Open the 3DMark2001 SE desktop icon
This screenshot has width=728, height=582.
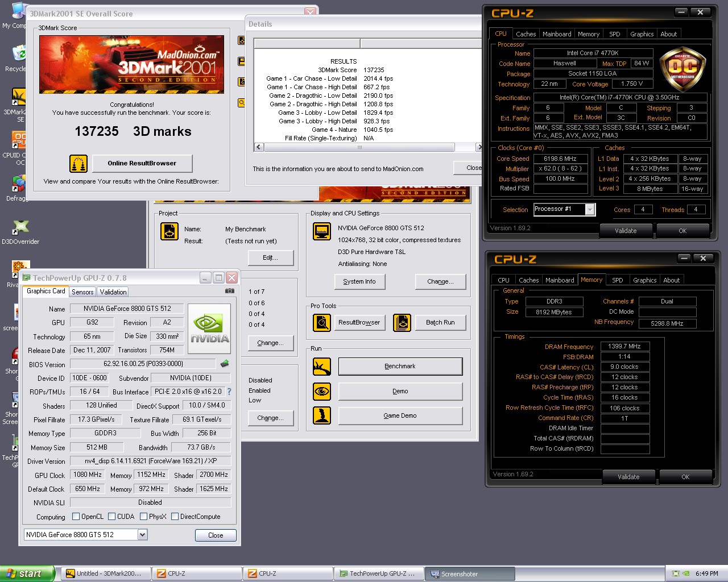coord(19,97)
